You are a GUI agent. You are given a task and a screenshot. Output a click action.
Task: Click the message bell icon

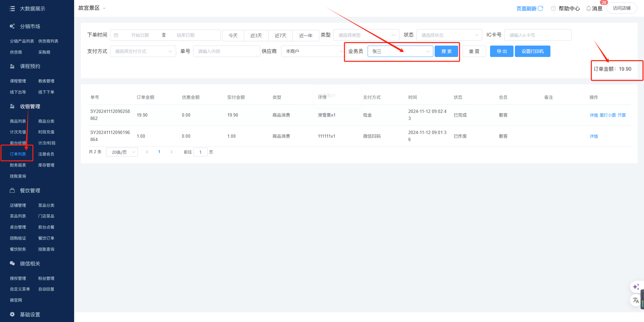point(588,8)
